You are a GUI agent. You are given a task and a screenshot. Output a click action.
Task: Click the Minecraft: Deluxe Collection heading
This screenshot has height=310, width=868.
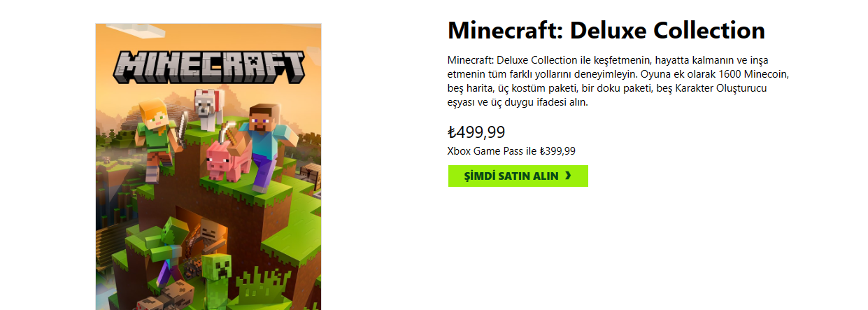pyautogui.click(x=606, y=30)
